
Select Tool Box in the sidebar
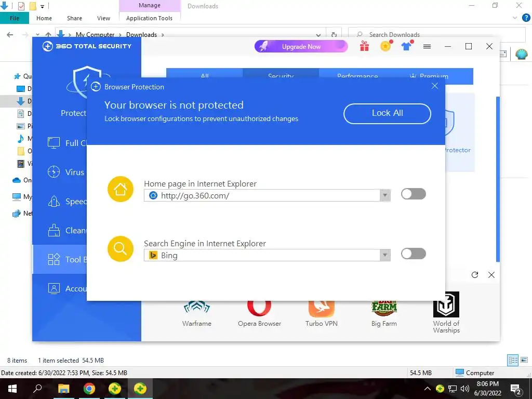[x=60, y=259]
